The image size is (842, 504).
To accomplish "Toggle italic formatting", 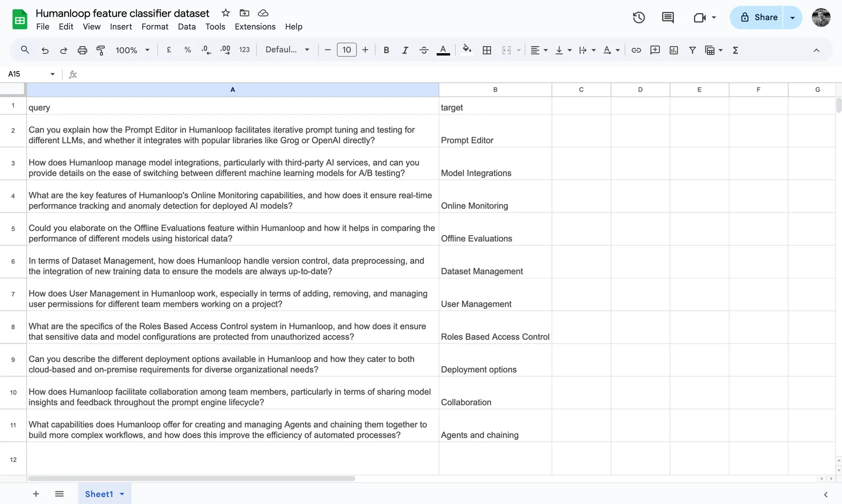I will click(x=405, y=50).
